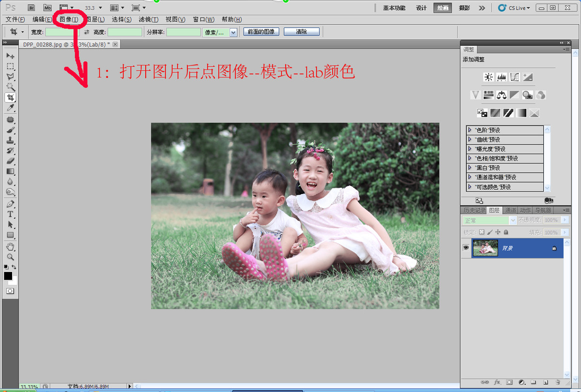
Task: Open the 滤镜(T) menu
Action: 148,19
